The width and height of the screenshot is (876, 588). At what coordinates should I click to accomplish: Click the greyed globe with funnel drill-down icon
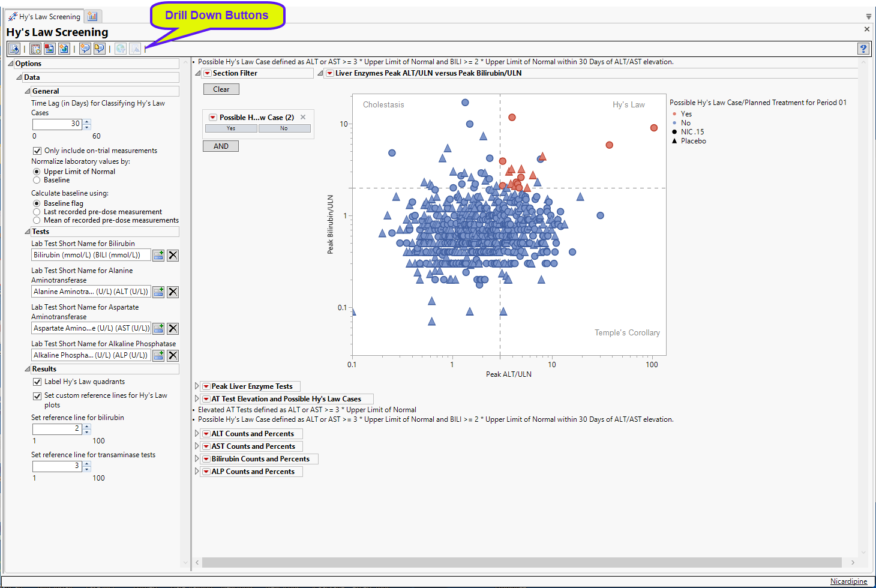pos(121,49)
